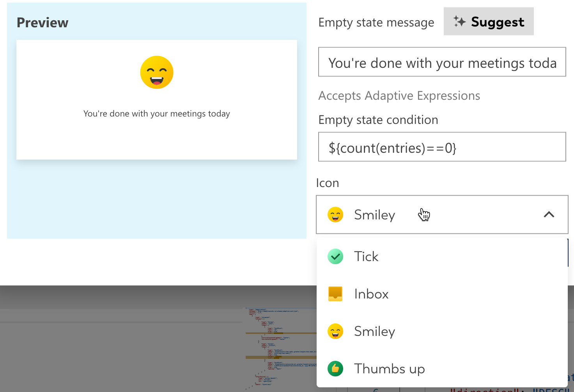The width and height of the screenshot is (574, 392).
Task: Click the Accepts Adaptive Expressions hint text
Action: [399, 95]
